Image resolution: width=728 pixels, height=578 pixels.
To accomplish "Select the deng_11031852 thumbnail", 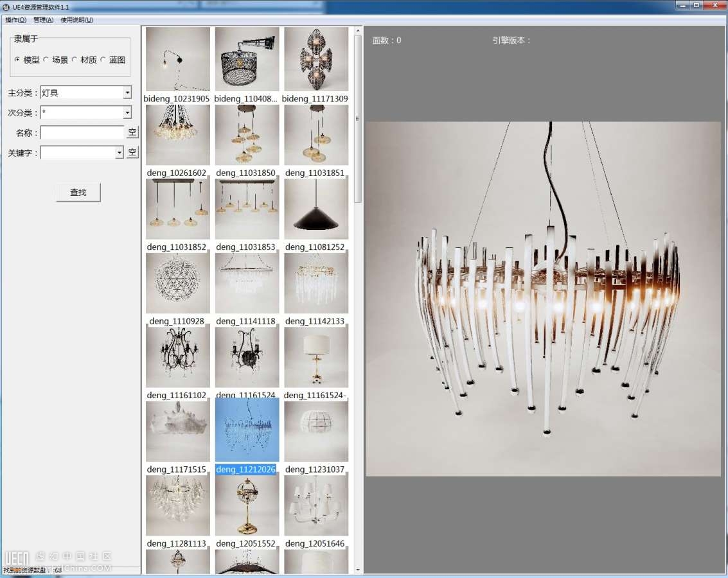I will pos(177,209).
